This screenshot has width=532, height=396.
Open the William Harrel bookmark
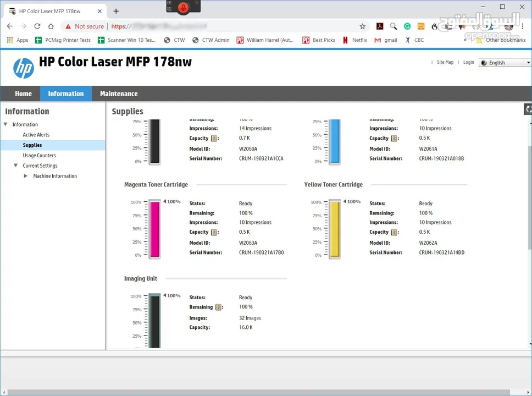click(x=265, y=40)
